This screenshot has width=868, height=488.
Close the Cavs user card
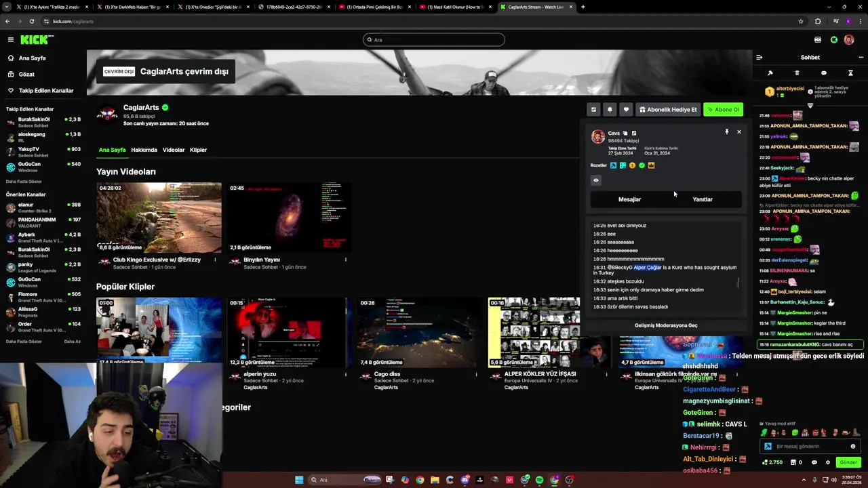pos(739,132)
